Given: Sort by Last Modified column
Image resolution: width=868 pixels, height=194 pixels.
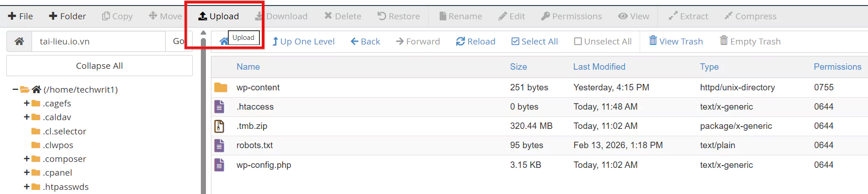Looking at the screenshot, I should click(599, 67).
